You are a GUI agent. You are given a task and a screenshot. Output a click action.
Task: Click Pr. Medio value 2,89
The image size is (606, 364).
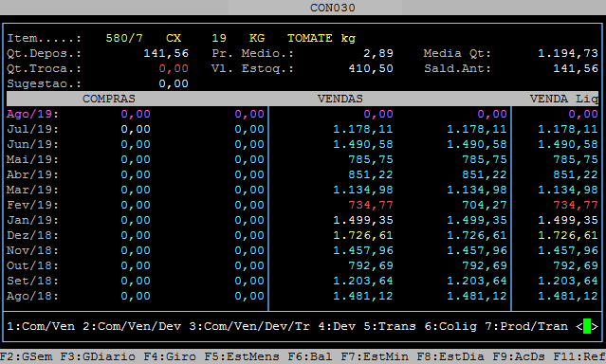[x=378, y=53]
